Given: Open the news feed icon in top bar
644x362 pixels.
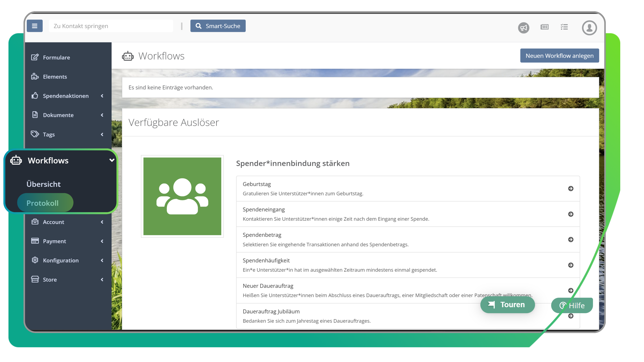Looking at the screenshot, I should (x=545, y=28).
